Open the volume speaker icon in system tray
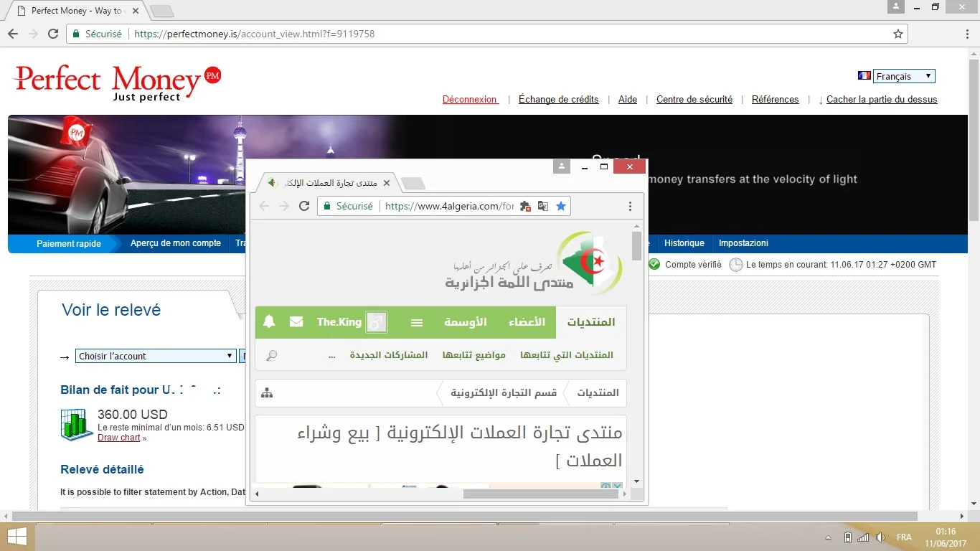Screen dimensions: 980x551 coord(880,537)
